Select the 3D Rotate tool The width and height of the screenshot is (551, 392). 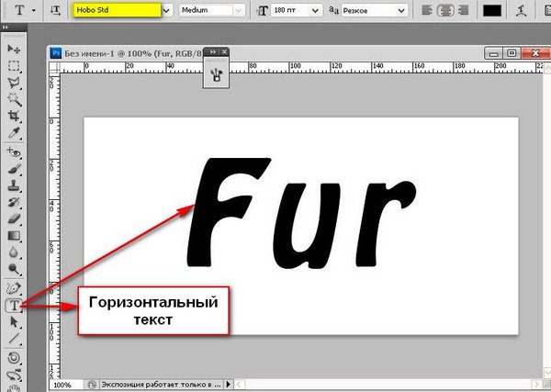[x=14, y=358]
